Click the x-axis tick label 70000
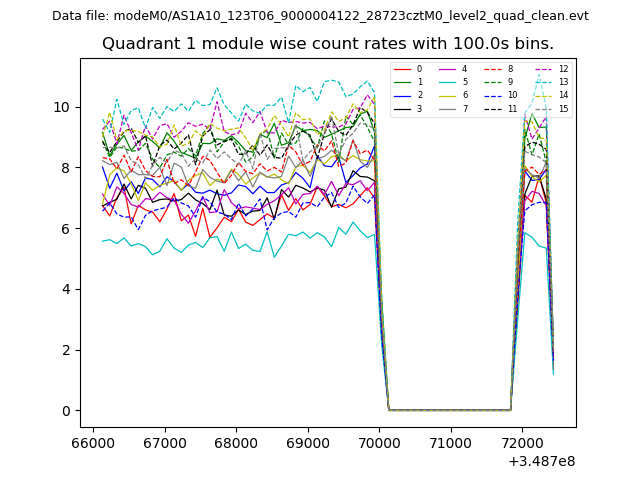The height and width of the screenshot is (480, 640). click(x=379, y=442)
